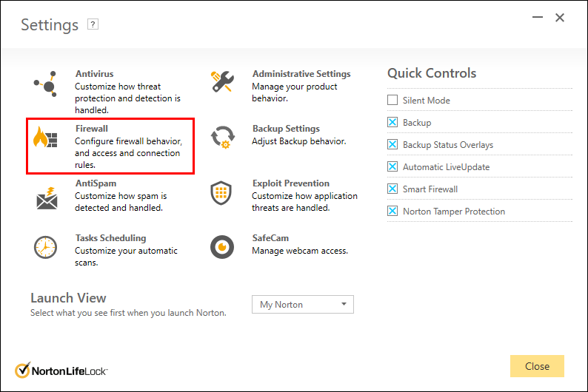Open the Antivirus settings heading
588x392 pixels.
(94, 74)
